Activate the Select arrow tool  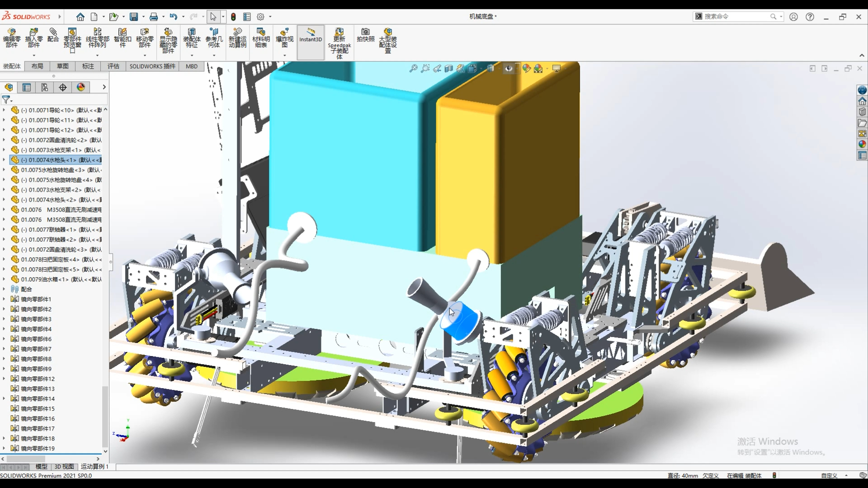tap(213, 17)
